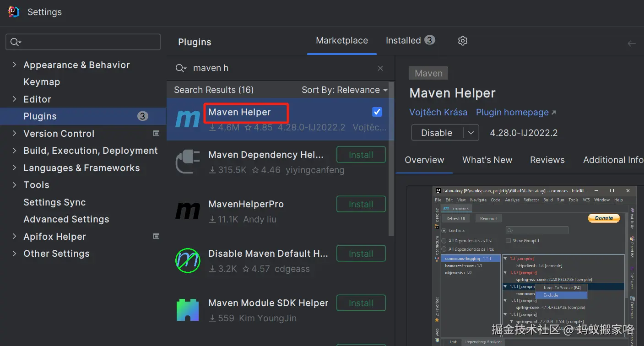The image size is (644, 346).
Task: Open the Reviews tab
Action: click(547, 160)
